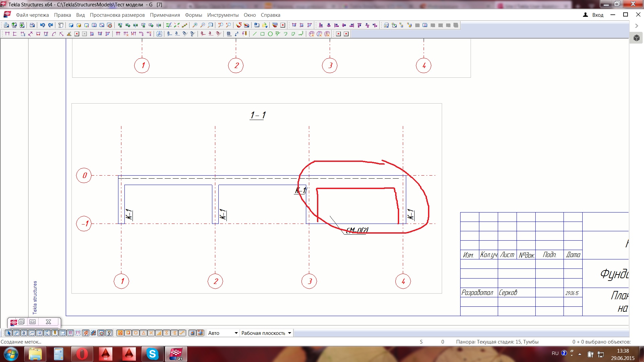Open the Авто snap depth dropdown

(236, 333)
